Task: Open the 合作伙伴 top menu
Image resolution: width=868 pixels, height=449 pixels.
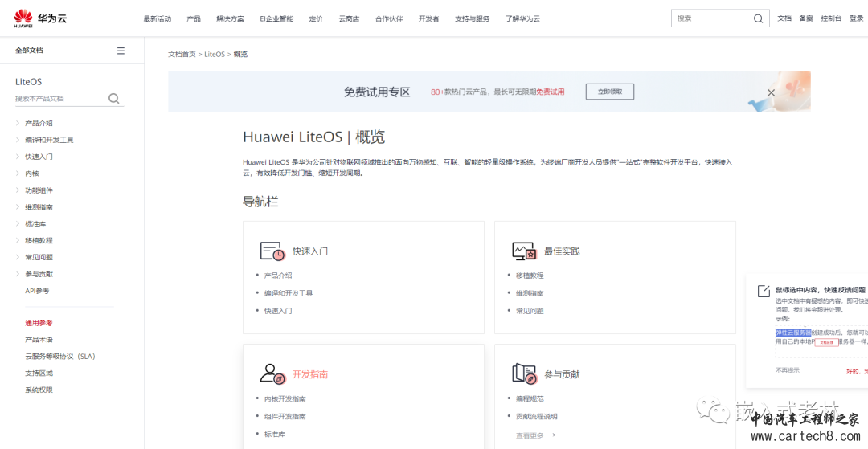Action: point(389,18)
